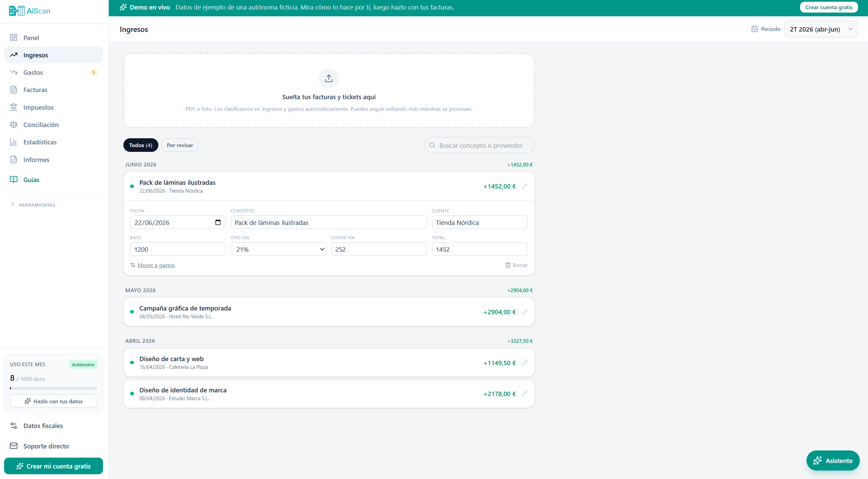The image size is (868, 479).
Task: Click the Diseño de carta y web row
Action: pyautogui.click(x=329, y=362)
